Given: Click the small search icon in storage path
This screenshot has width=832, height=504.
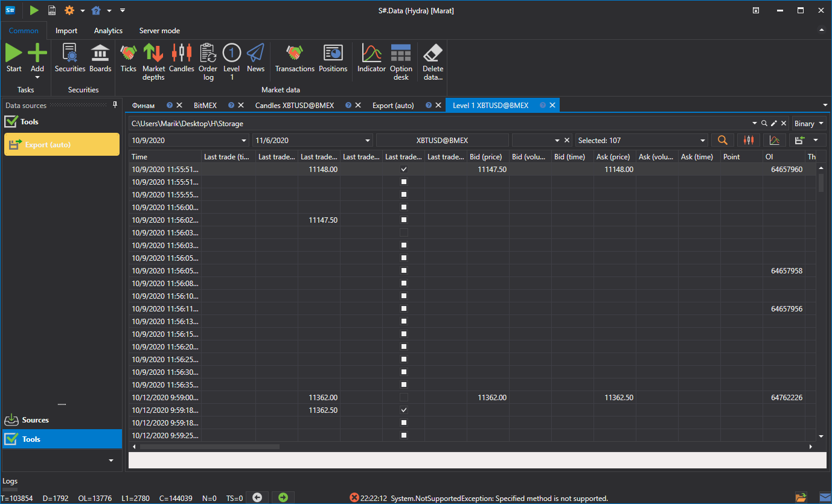Looking at the screenshot, I should (x=764, y=123).
